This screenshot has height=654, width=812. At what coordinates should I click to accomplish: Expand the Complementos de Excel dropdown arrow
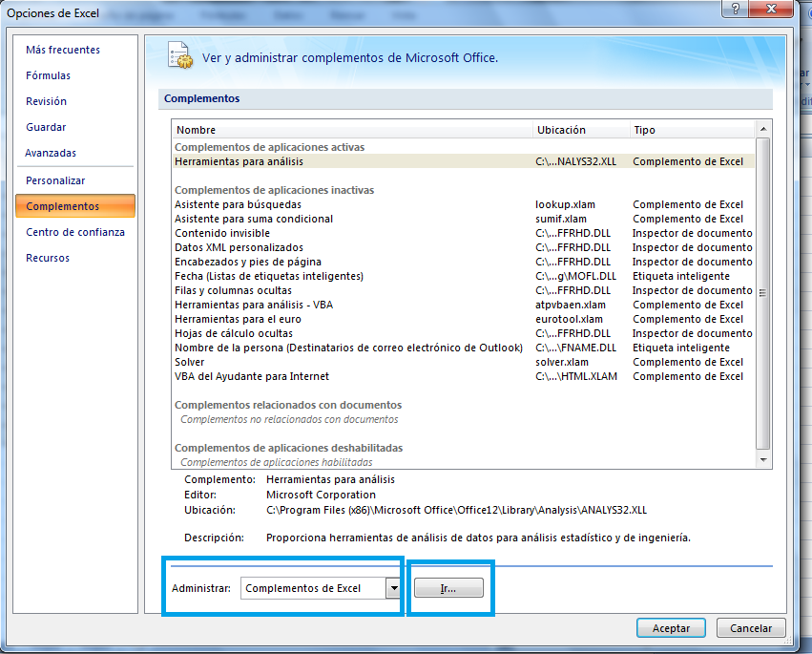(x=394, y=588)
